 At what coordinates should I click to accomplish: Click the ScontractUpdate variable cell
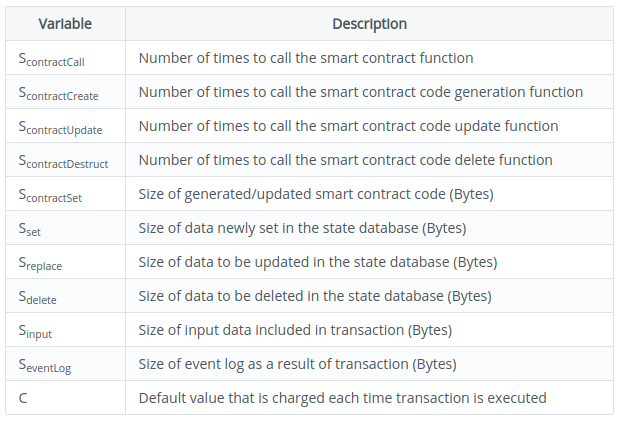click(x=60, y=127)
